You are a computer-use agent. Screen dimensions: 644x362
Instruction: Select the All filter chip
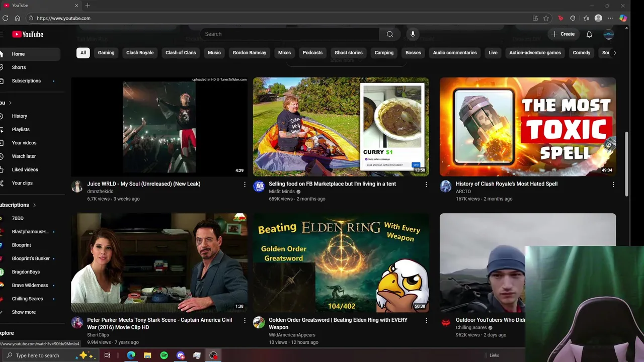83,53
